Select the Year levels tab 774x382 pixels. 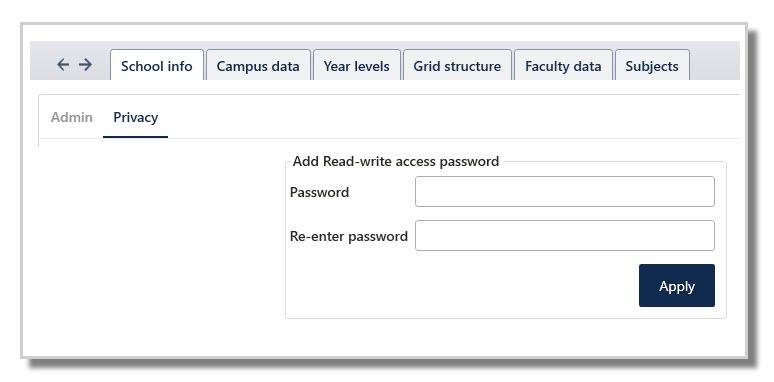[356, 65]
